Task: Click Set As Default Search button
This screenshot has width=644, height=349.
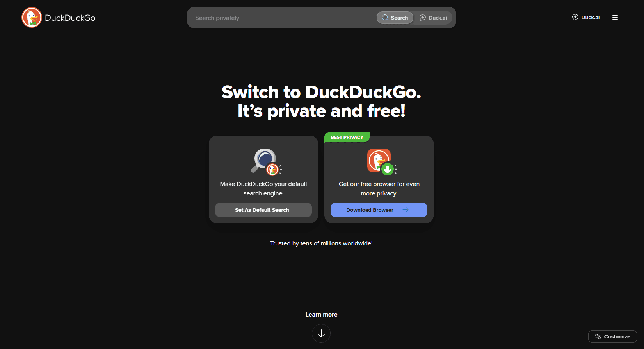Action: click(263, 210)
